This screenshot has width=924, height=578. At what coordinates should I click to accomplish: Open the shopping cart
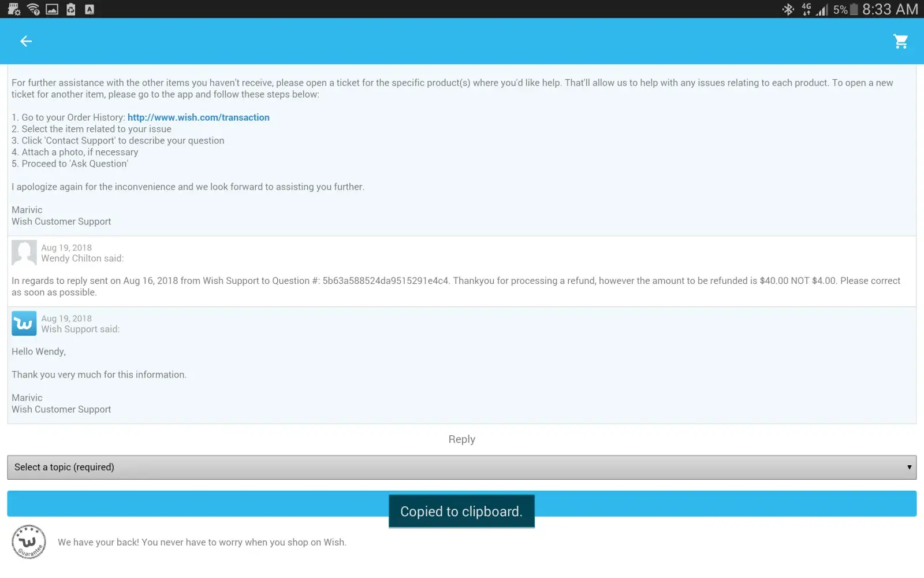(x=900, y=41)
